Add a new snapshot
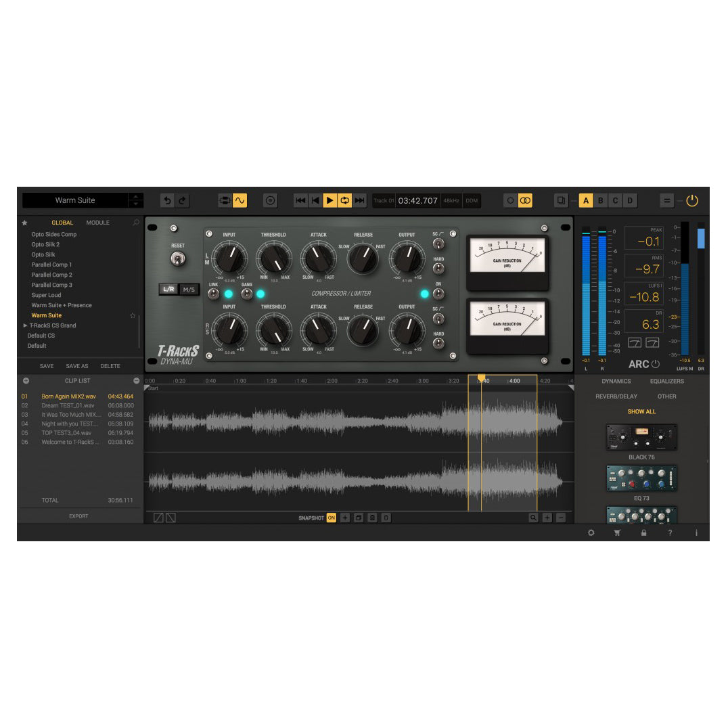The width and height of the screenshot is (728, 728). click(345, 518)
